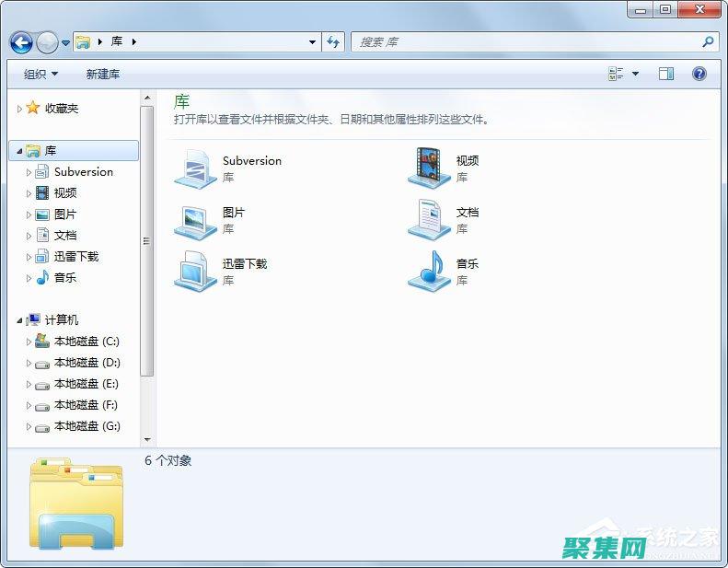Open the 文档 library icon
Image resolution: width=728 pixels, height=568 pixels.
click(429, 219)
